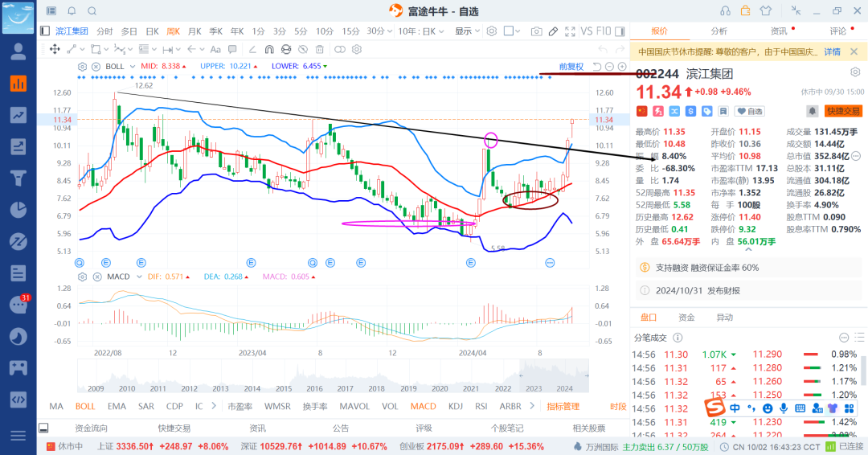The image size is (868, 455).
Task: Expand the BOLL indicator dropdown arrow
Action: (x=133, y=67)
